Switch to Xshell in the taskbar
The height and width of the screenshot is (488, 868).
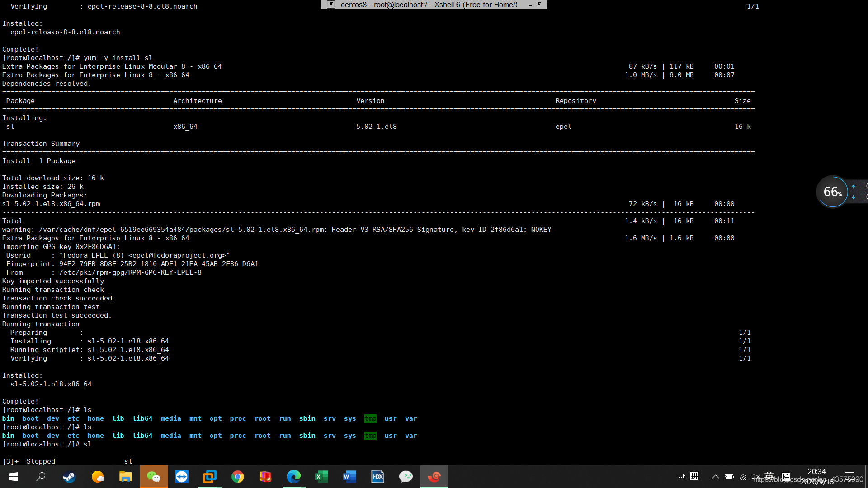click(x=434, y=477)
